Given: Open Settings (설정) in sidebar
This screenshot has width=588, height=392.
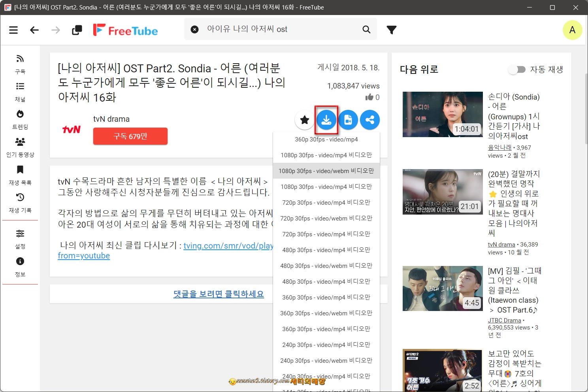Looking at the screenshot, I should [x=20, y=239].
